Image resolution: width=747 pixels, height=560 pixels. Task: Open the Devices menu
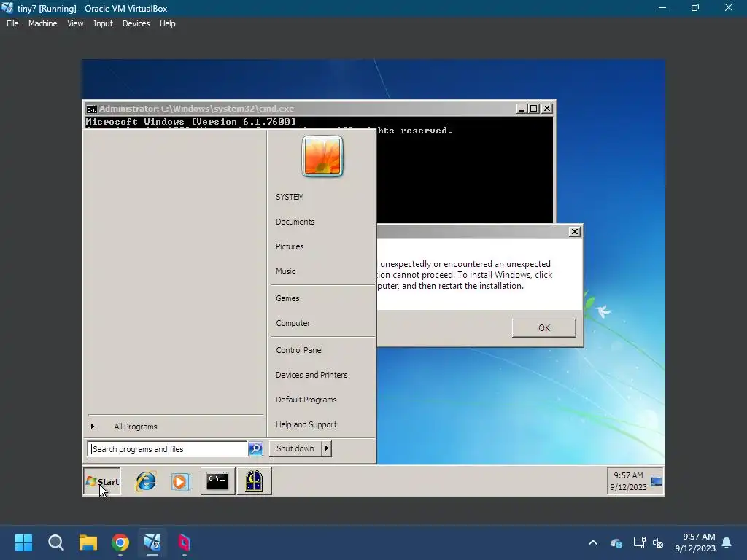coord(136,23)
